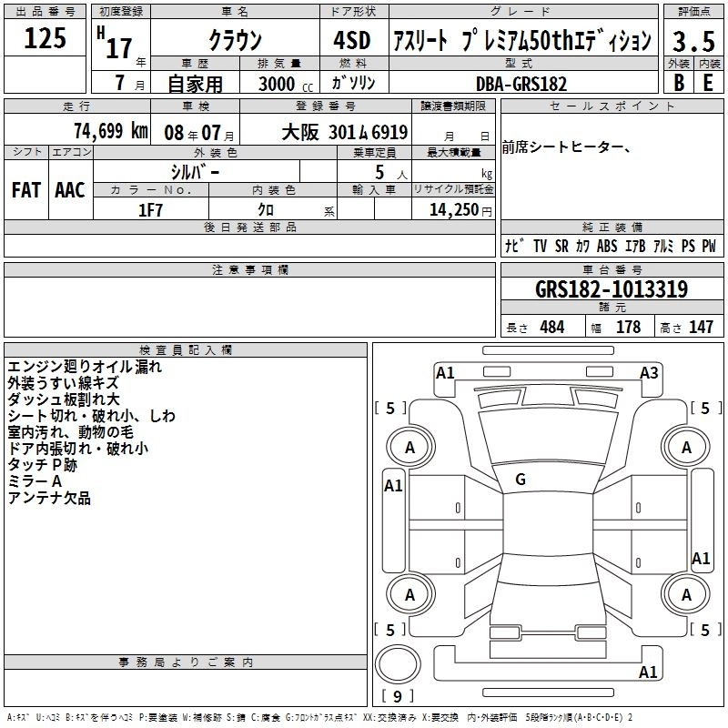Select the usage history 自家用
Viewport: 728px width, 728px height.
195,84
